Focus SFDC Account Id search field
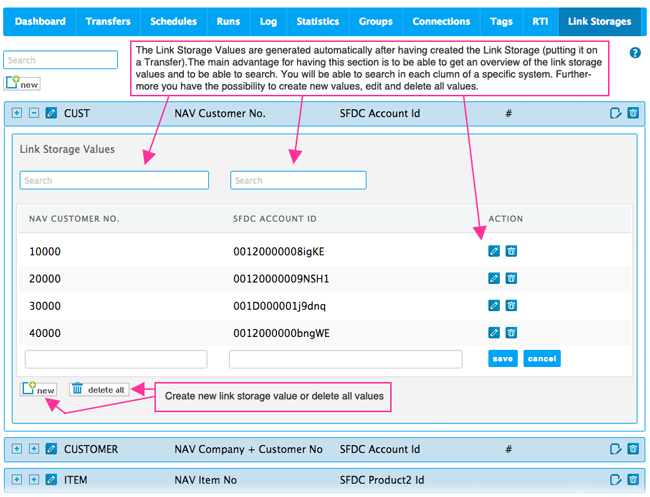The height and width of the screenshot is (497, 650). (298, 180)
